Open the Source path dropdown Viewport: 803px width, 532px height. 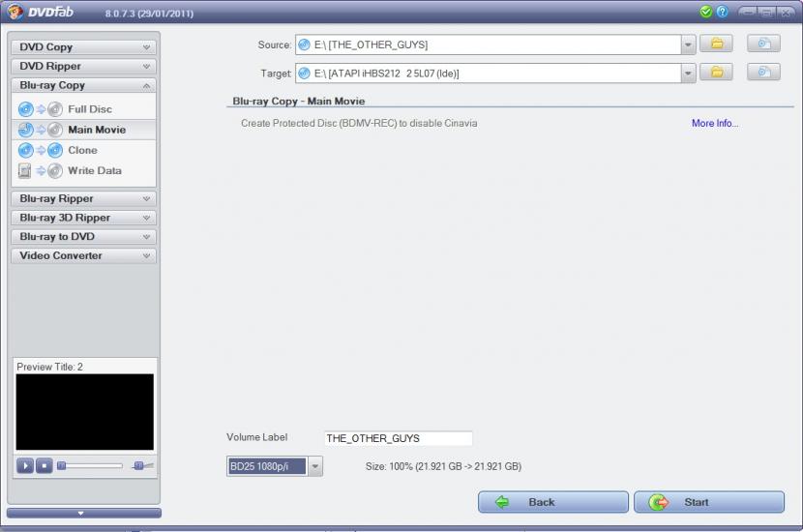click(688, 44)
